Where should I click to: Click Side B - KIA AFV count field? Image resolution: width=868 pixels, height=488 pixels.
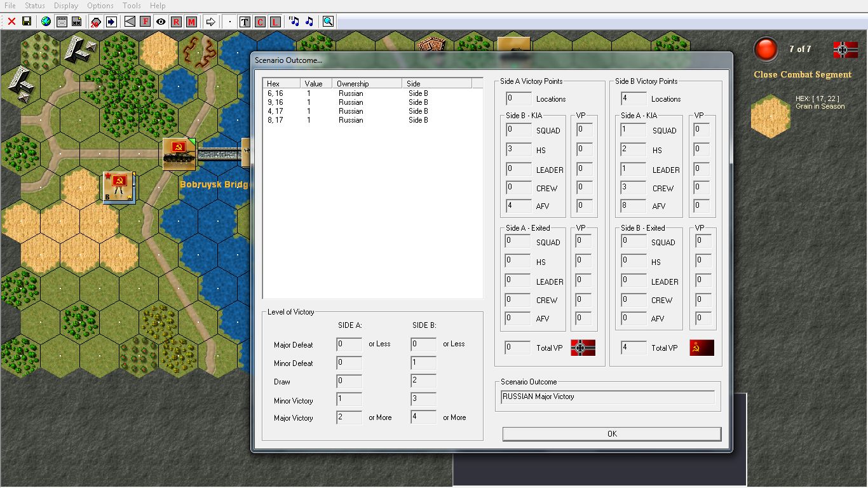(519, 206)
